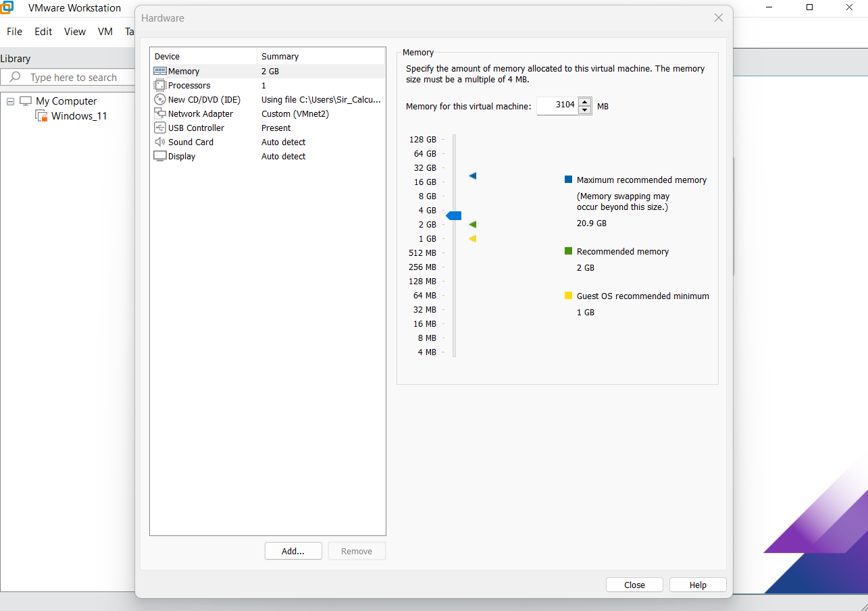Click the yellow Guest OS minimum legend square
The height and width of the screenshot is (611, 868).
[x=568, y=296]
